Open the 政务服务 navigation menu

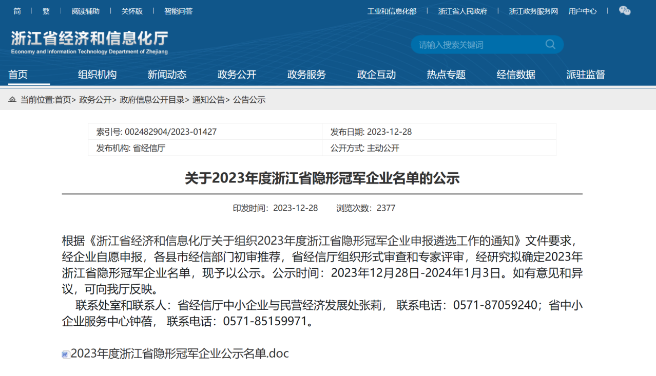306,75
